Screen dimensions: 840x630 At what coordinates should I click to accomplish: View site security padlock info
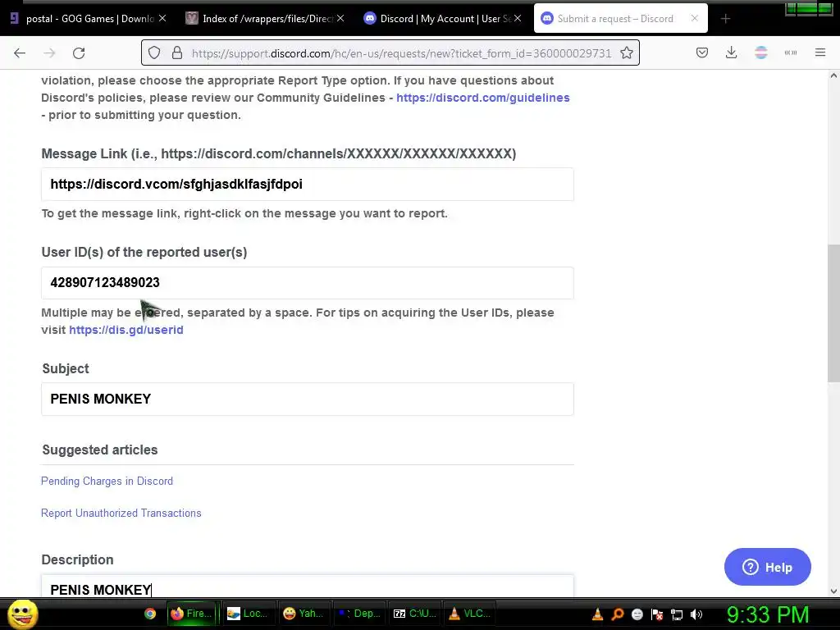[177, 52]
